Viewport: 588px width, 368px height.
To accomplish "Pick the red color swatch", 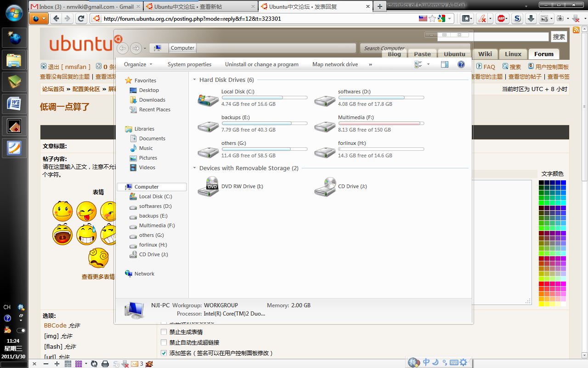I will [x=541, y=284].
